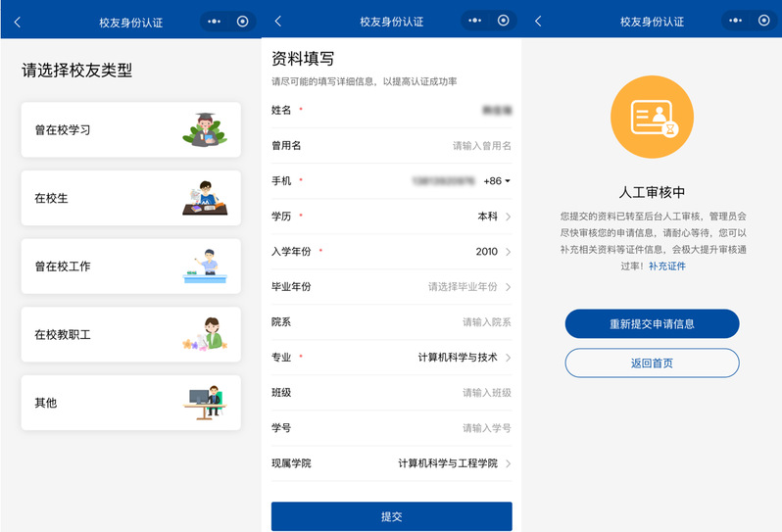
Task: Expand the 学历 selector showing 本科
Action: coord(495,217)
